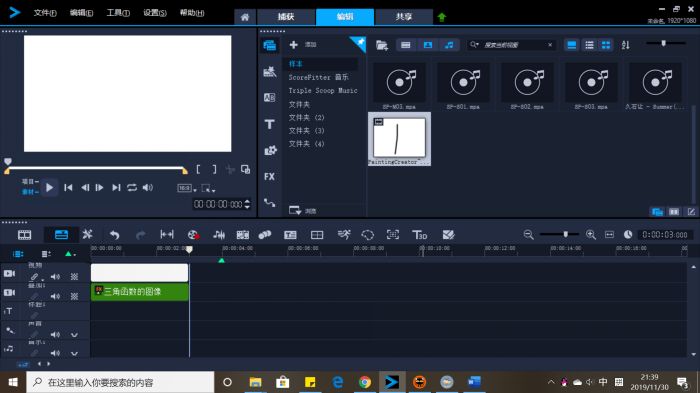Click the import media folder icon
This screenshot has width=700, height=393.
pos(382,45)
